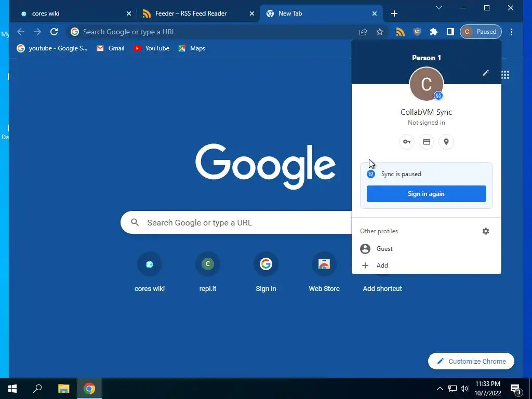Open the Gmail bookmark
Screen dimensions: 532x399
click(x=111, y=48)
